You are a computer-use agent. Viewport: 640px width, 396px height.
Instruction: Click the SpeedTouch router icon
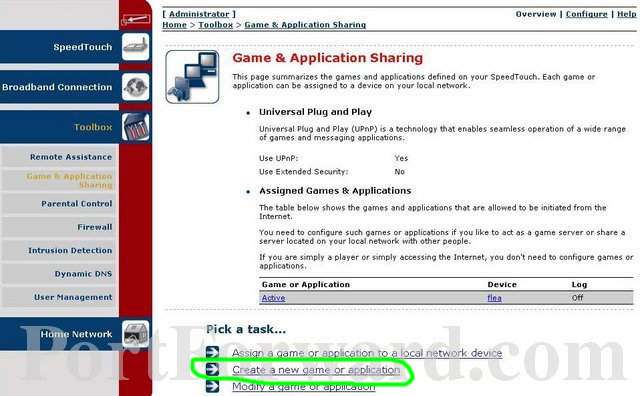click(x=136, y=47)
